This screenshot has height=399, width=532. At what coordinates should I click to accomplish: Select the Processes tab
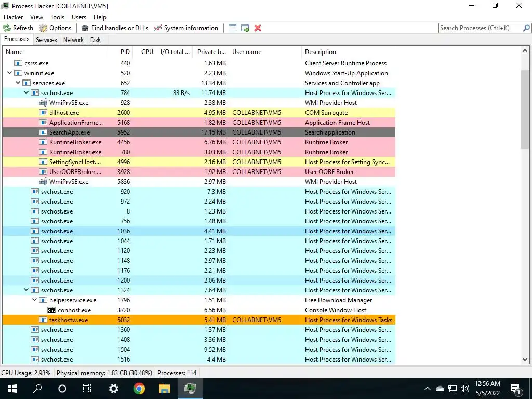[x=17, y=39]
